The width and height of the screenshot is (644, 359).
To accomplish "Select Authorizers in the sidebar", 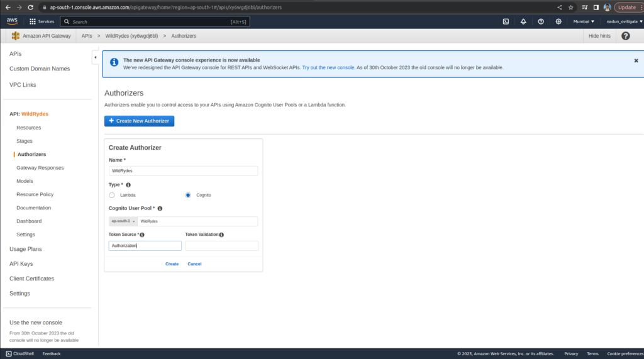I will click(31, 155).
